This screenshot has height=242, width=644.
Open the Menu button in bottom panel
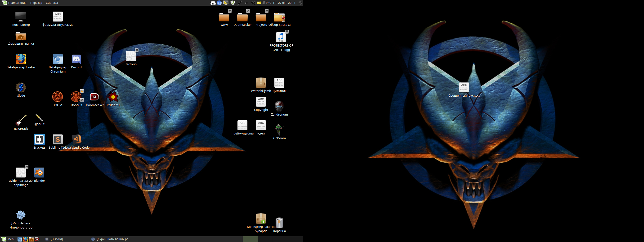pyautogui.click(x=9, y=239)
